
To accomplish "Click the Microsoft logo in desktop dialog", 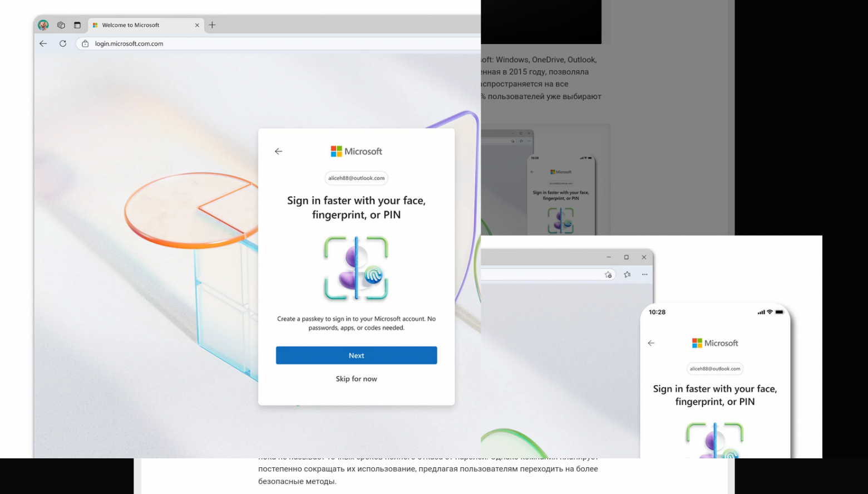I will [357, 151].
